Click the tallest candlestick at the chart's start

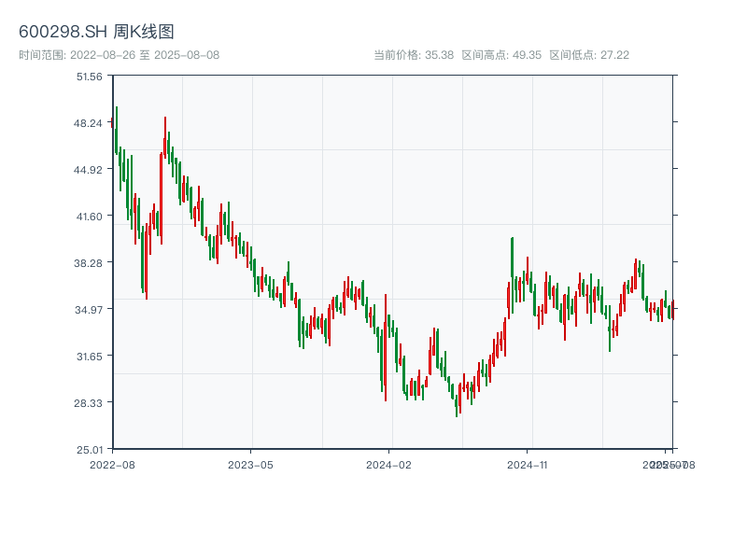tap(117, 131)
